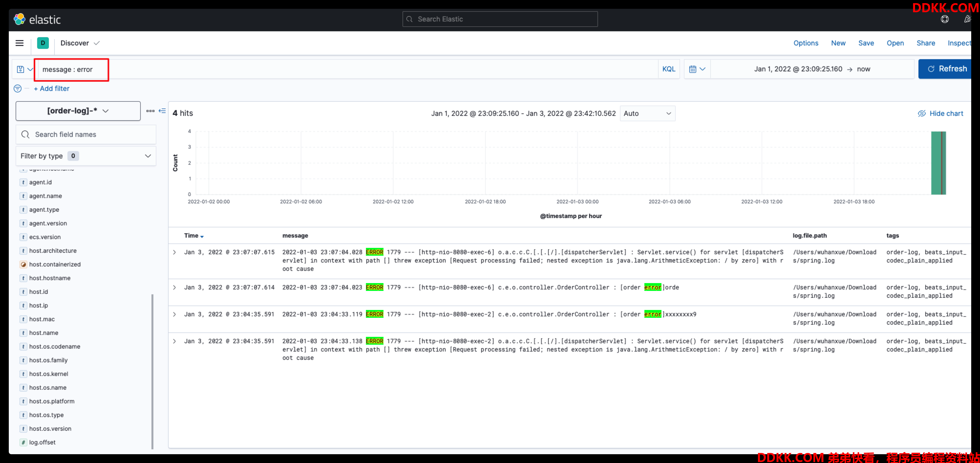
Task: Select the ecs.version field
Action: click(45, 237)
